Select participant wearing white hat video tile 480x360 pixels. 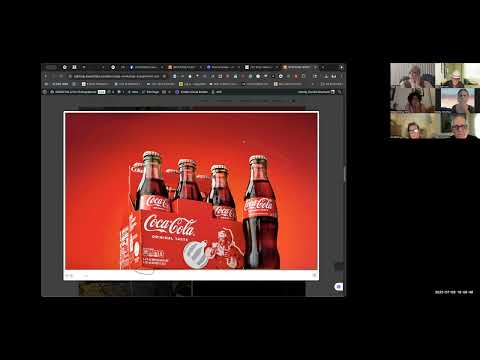[457, 75]
